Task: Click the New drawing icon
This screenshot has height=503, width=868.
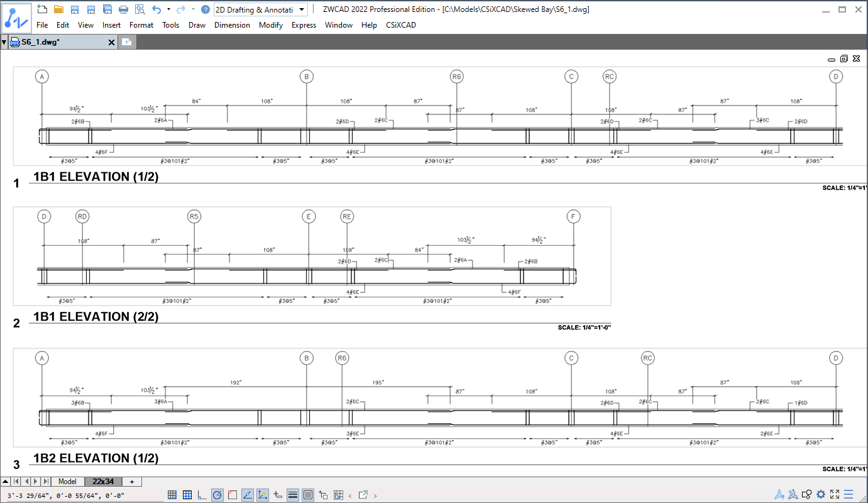Action: click(42, 9)
